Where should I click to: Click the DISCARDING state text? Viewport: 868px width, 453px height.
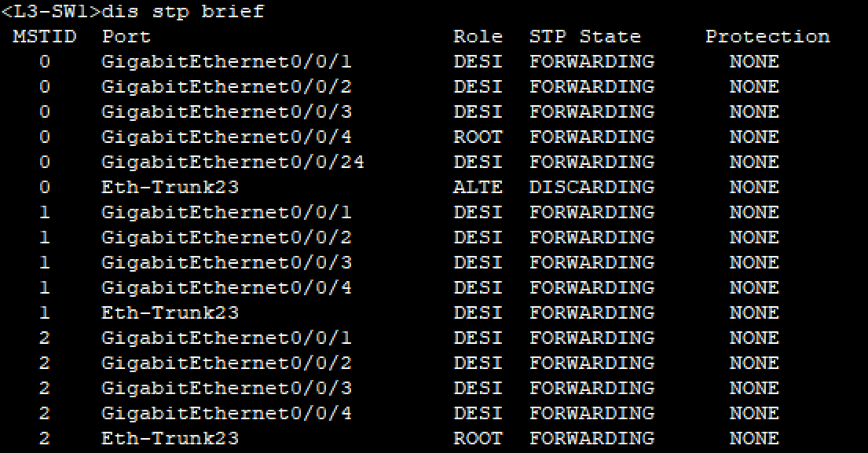591,188
